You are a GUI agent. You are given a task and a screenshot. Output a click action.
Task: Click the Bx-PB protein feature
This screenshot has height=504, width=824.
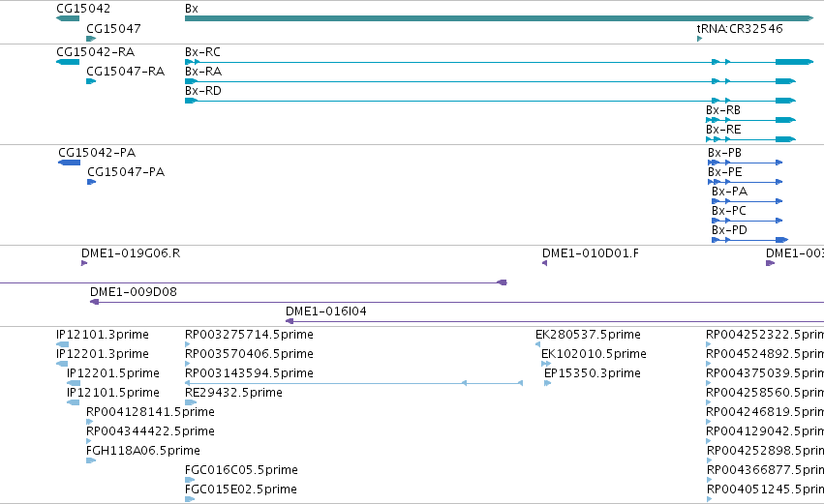[x=746, y=163]
